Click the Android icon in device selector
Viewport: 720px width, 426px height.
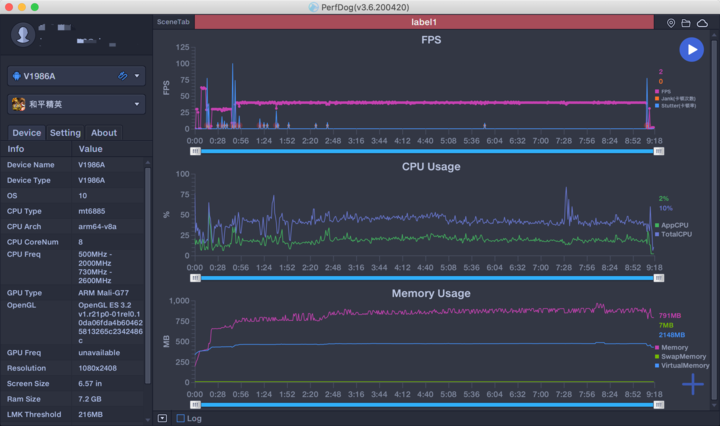[x=17, y=76]
